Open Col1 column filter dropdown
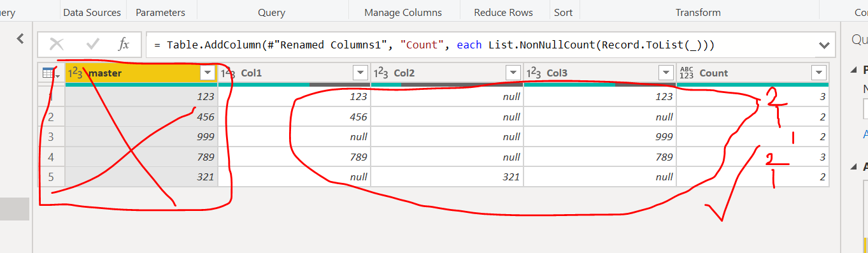Viewport: 868px width, 253px height. pos(360,73)
